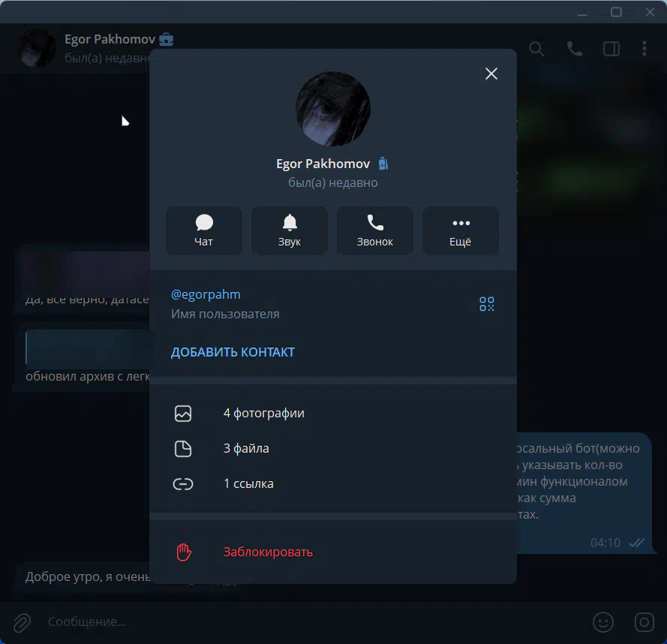Click the Чат button in profile
667x644 pixels.
point(204,230)
